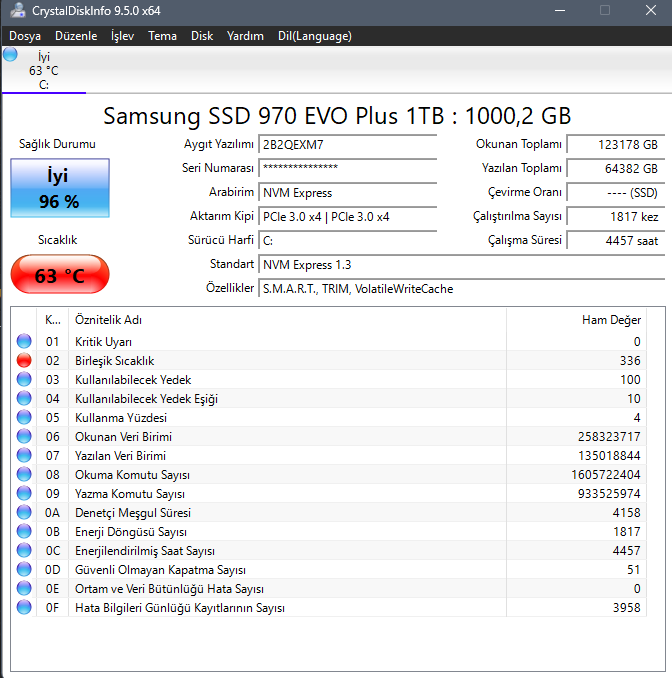This screenshot has width=672, height=678.
Task: Click the raw value 336
Action: pos(630,361)
